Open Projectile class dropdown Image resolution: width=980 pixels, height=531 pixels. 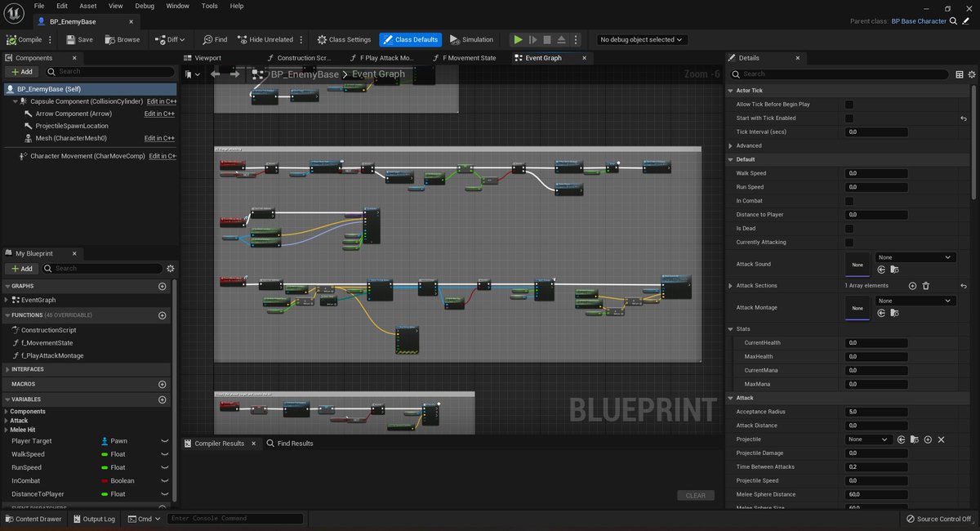pos(868,440)
